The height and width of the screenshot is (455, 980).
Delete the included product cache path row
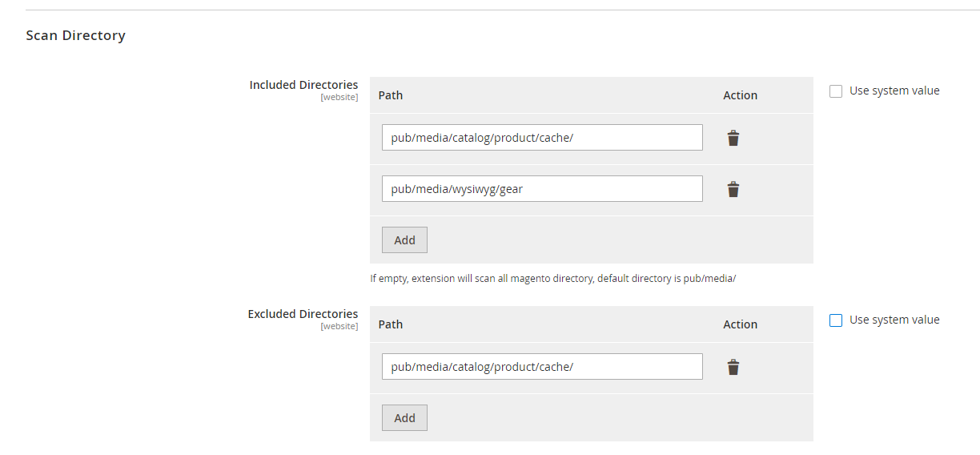733,139
